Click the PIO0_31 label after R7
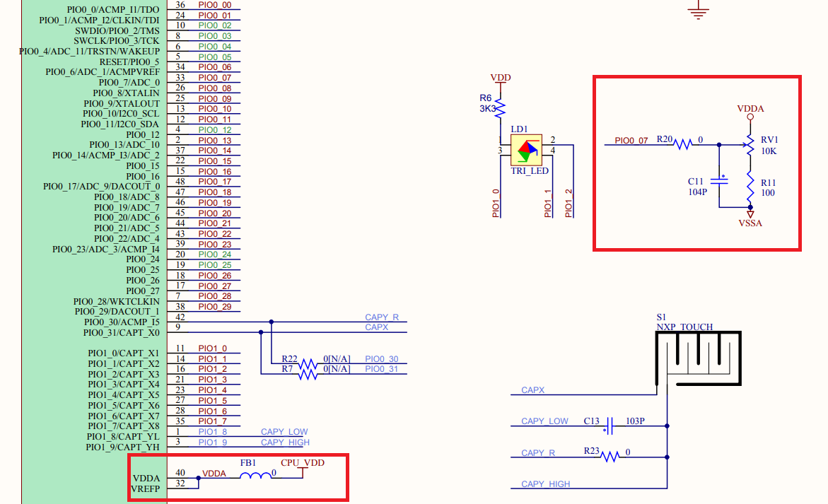The image size is (828, 504). point(382,369)
